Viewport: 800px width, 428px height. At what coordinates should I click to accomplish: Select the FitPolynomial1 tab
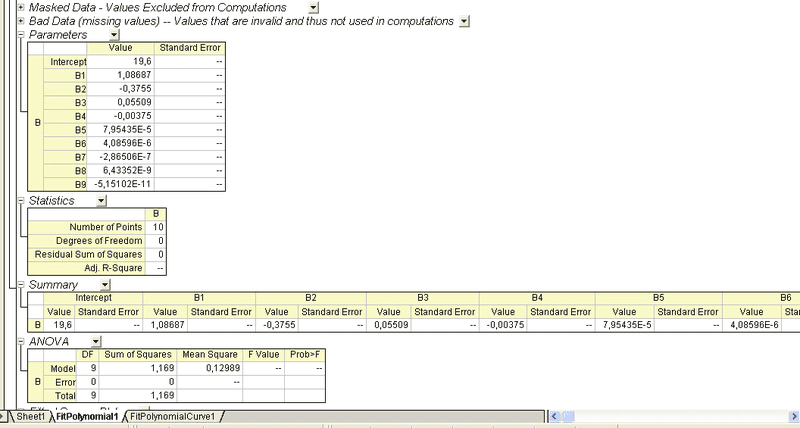pos(86,416)
